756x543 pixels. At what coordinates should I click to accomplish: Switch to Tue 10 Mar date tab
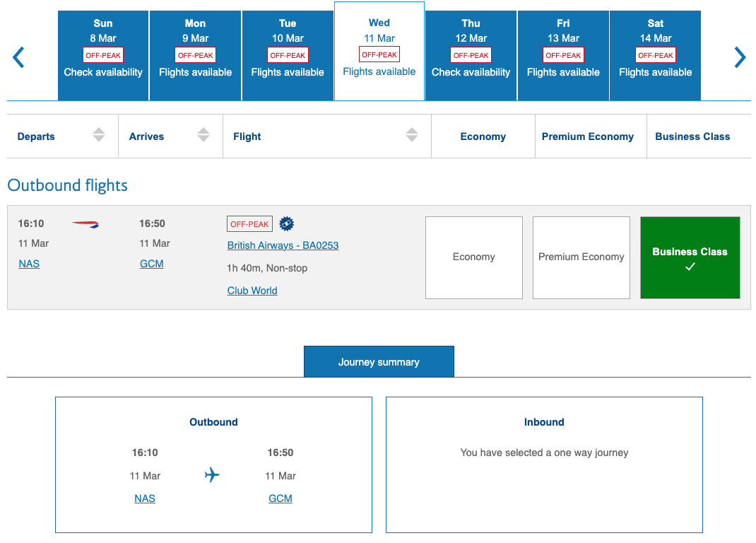[288, 56]
